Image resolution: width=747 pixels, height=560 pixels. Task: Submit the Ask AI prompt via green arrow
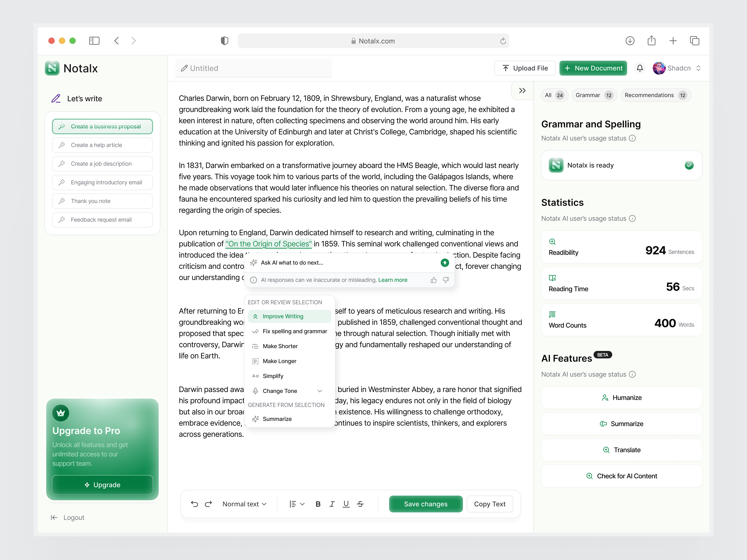coord(445,263)
